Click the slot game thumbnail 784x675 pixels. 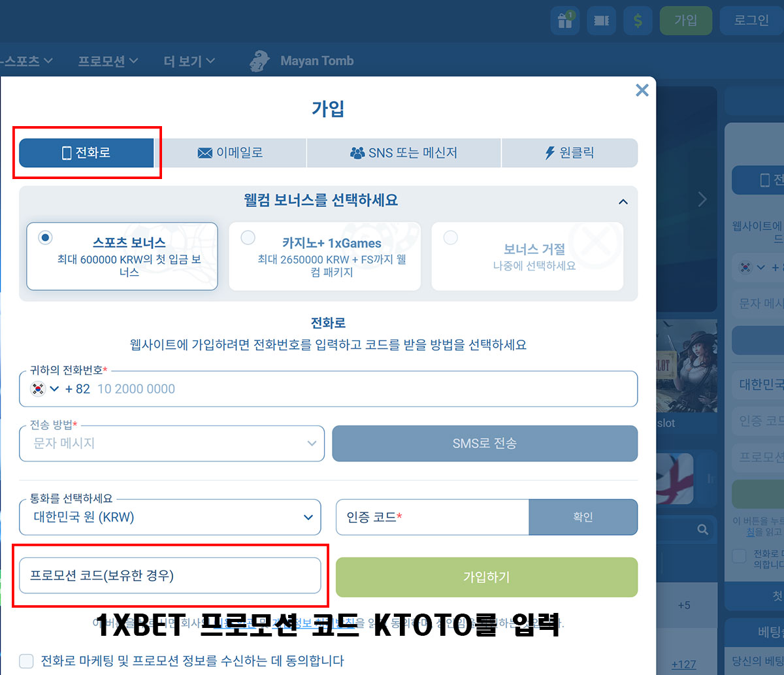(x=686, y=366)
